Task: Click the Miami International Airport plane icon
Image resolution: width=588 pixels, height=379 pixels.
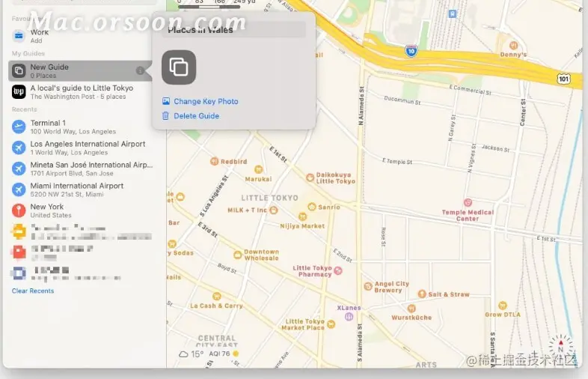Action: tap(19, 189)
